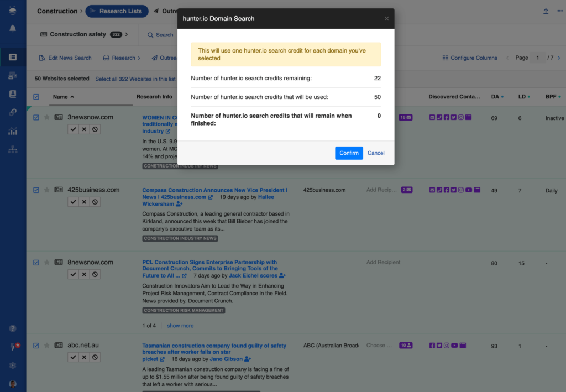Reject 425business.com with the X button
The height and width of the screenshot is (392, 566).
[x=84, y=202]
